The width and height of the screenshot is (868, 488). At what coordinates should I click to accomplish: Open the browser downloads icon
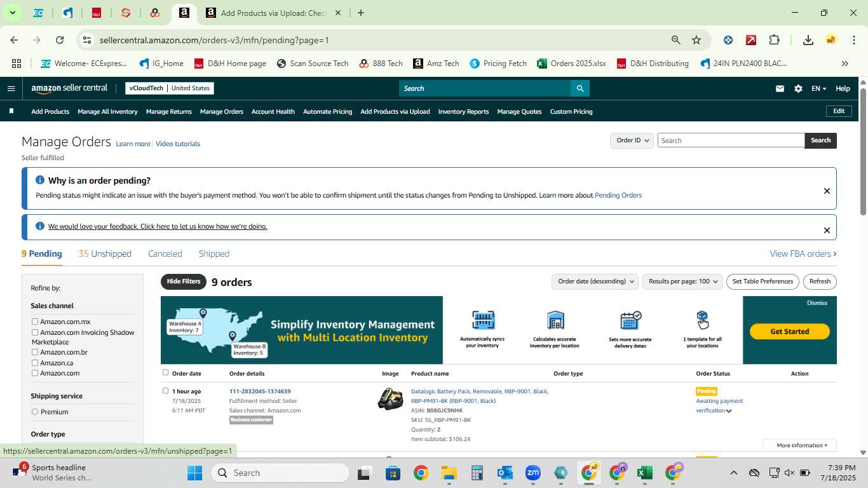(x=808, y=40)
